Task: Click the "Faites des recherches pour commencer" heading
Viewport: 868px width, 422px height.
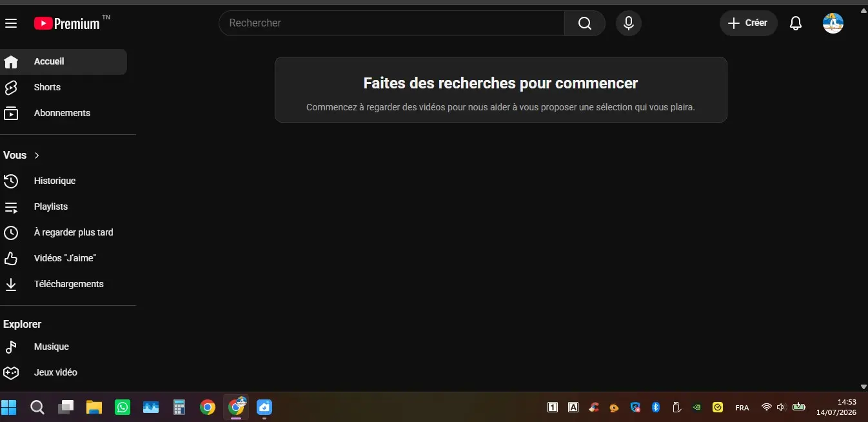Action: coord(500,83)
